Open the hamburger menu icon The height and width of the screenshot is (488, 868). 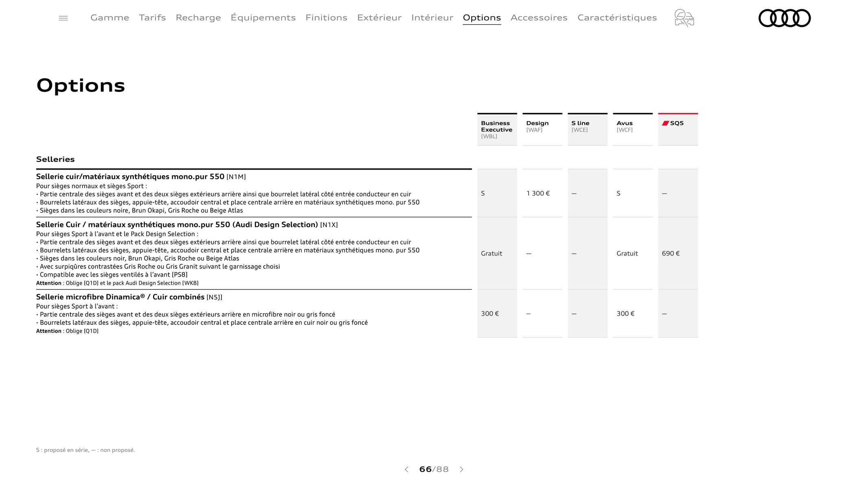point(63,18)
